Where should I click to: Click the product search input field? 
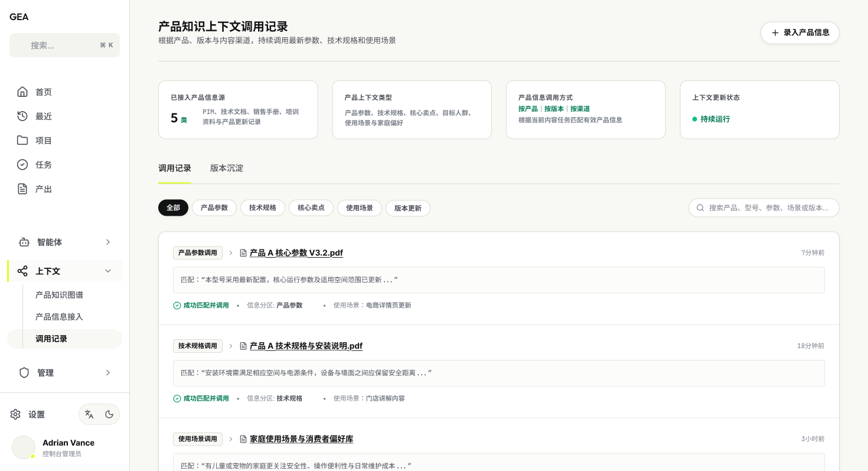pyautogui.click(x=763, y=207)
